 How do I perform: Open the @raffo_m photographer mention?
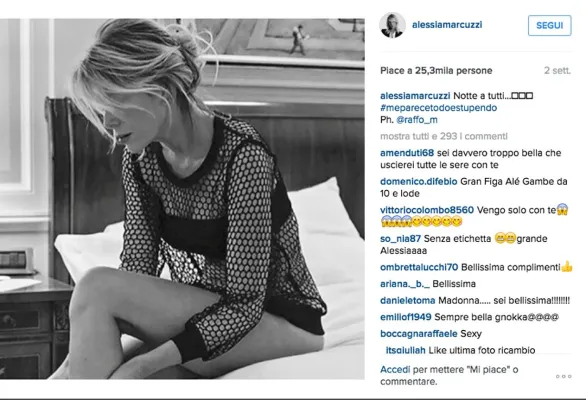click(x=417, y=120)
